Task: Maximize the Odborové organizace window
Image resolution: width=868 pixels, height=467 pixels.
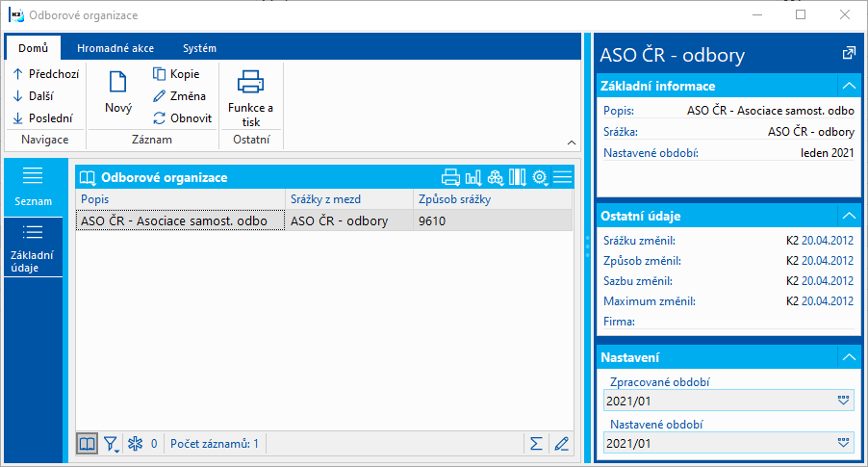Action: pyautogui.click(x=801, y=15)
